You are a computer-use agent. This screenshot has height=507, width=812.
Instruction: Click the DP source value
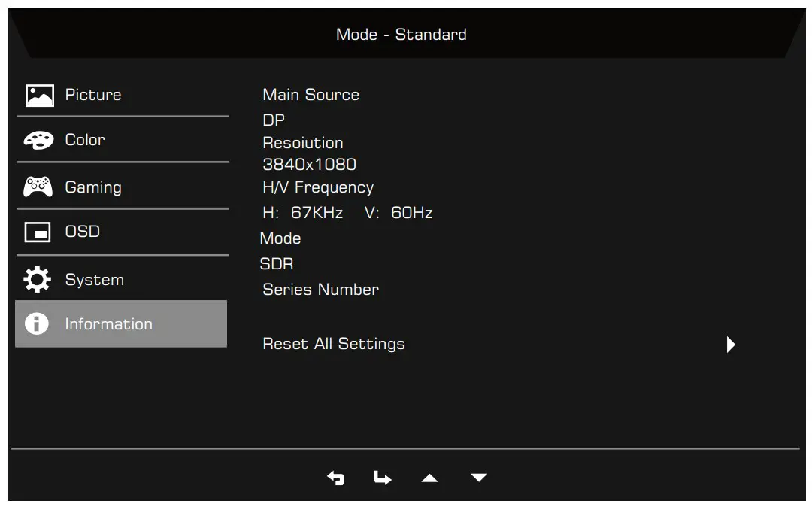coord(274,120)
